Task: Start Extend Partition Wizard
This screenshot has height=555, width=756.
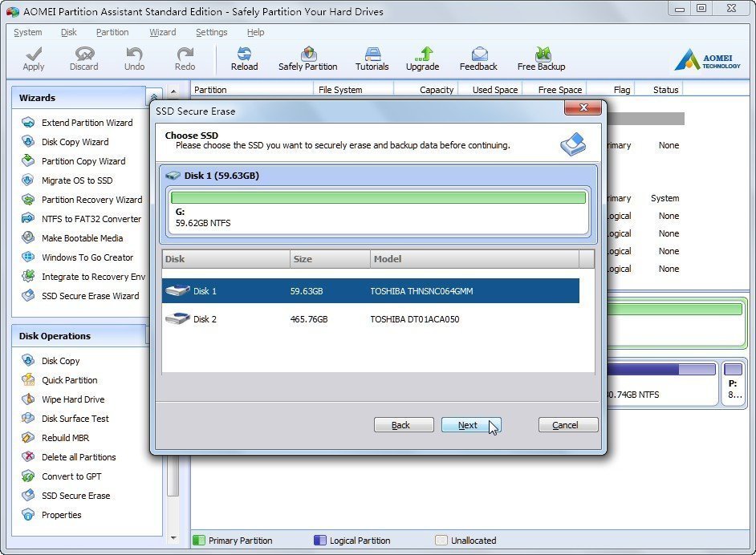Action: 87,123
